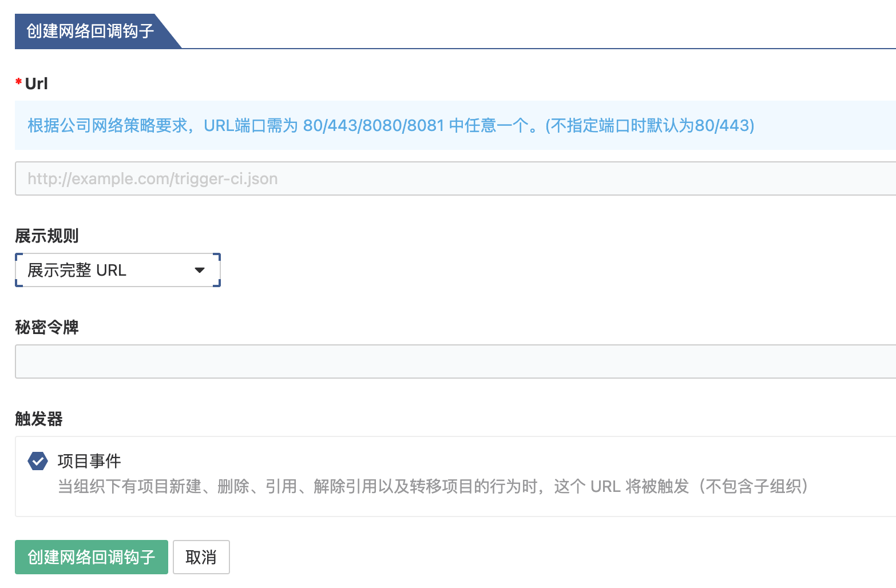Screen dimensions: 896x588
Task: Click the caret arrow in 展示规则 select
Action: (200, 270)
